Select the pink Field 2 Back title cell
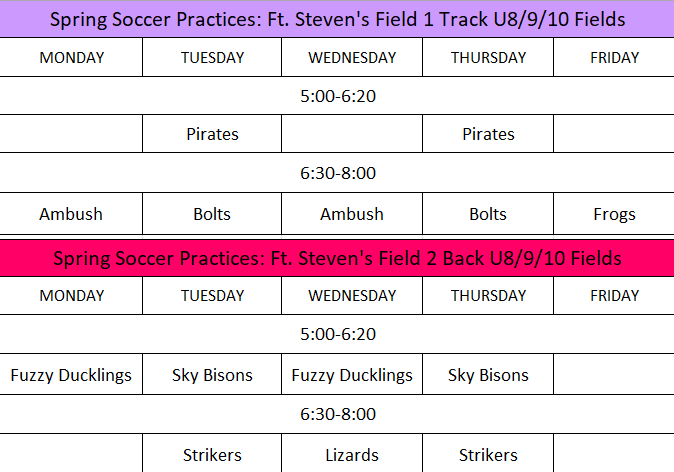The image size is (674, 472). click(x=337, y=258)
